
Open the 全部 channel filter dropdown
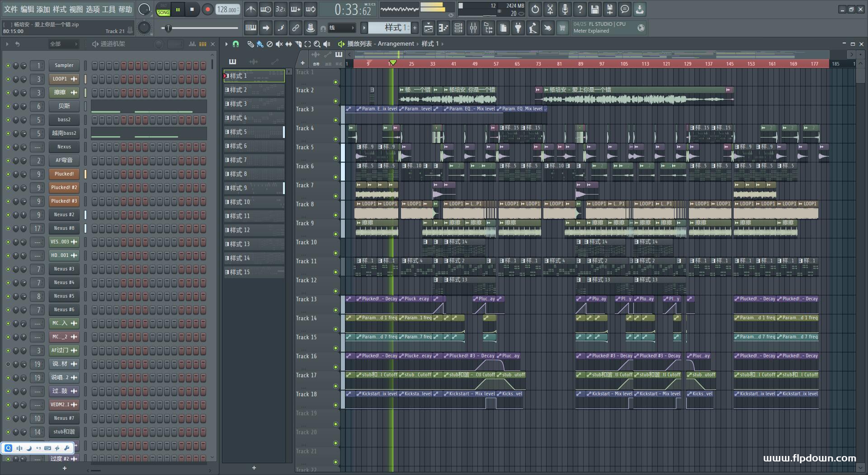[x=63, y=44]
